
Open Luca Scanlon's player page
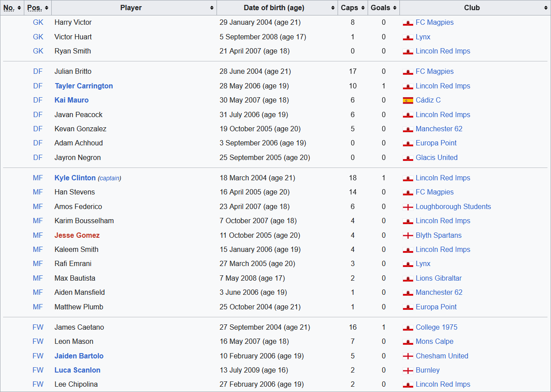[x=77, y=370]
